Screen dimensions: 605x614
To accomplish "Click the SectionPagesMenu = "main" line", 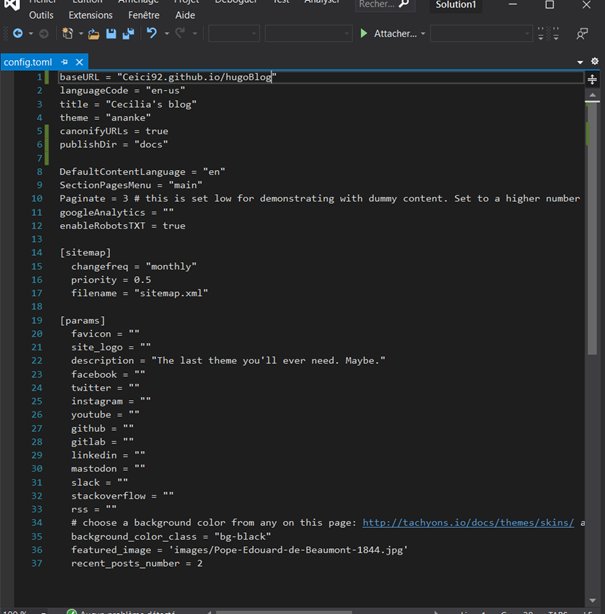I will (x=131, y=185).
